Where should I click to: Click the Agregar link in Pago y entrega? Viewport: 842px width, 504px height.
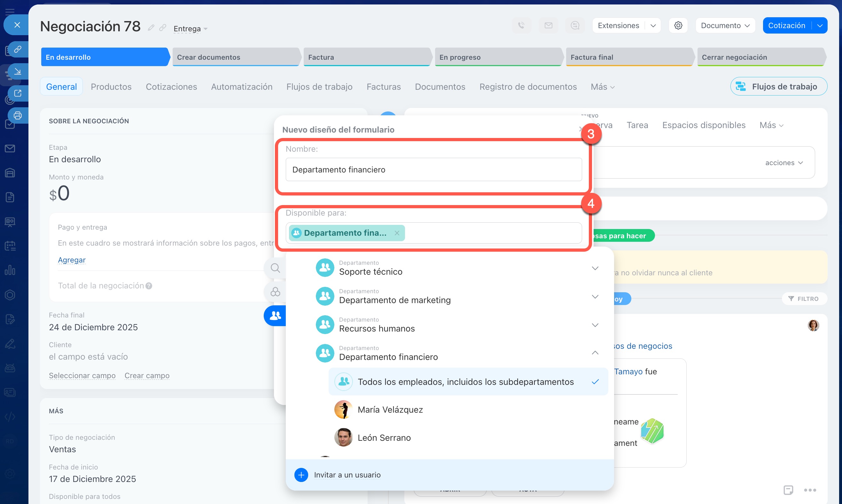coord(71,260)
